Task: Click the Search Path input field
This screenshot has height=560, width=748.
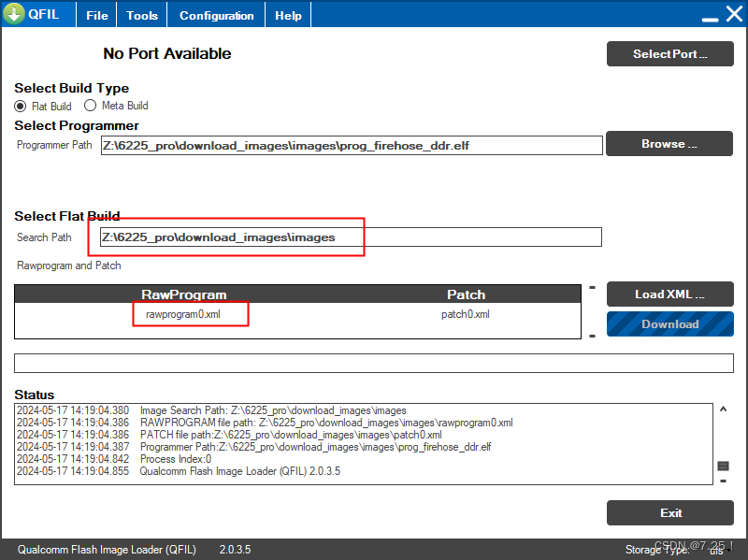Action: (x=351, y=237)
